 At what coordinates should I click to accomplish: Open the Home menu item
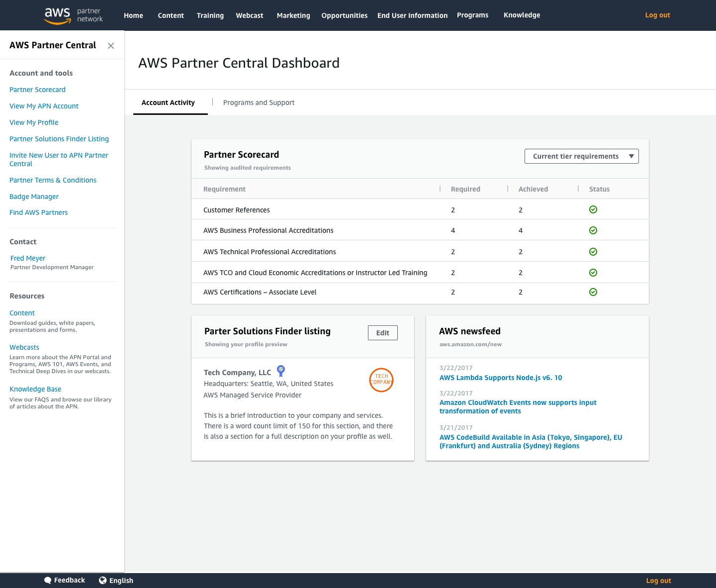[x=133, y=15]
